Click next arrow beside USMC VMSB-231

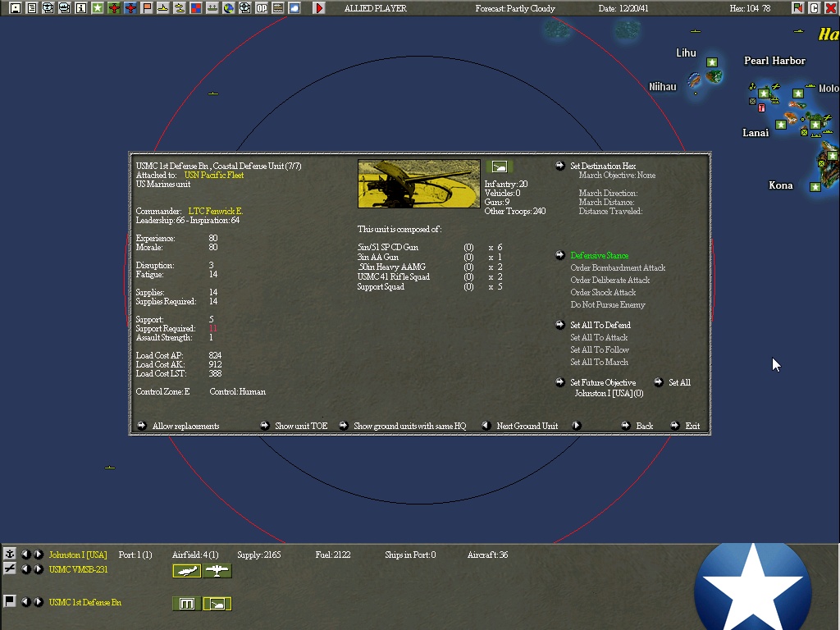39,569
